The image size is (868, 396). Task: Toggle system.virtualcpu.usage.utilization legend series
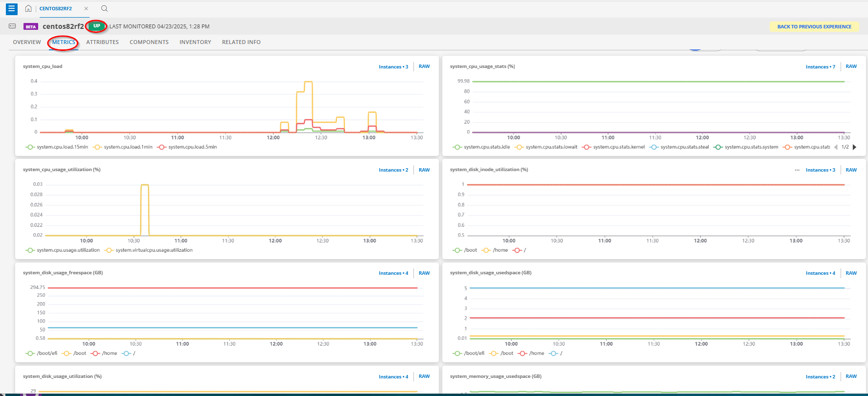click(149, 250)
